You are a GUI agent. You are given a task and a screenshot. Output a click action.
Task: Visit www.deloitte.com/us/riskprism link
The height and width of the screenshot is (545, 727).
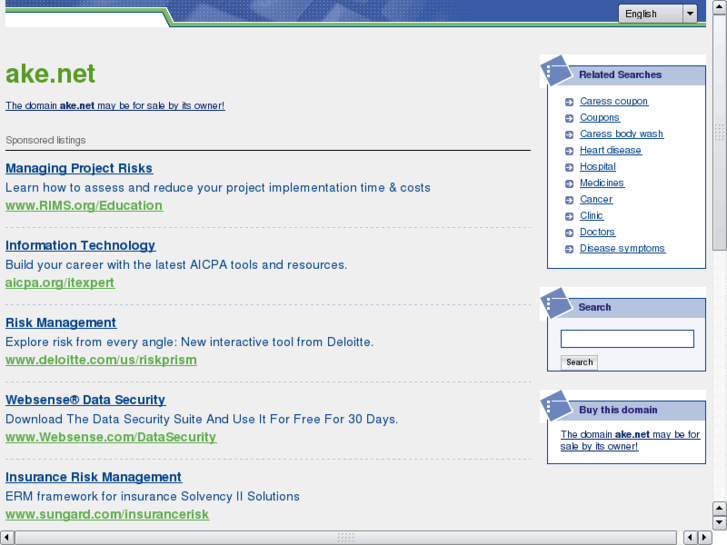coord(101,360)
